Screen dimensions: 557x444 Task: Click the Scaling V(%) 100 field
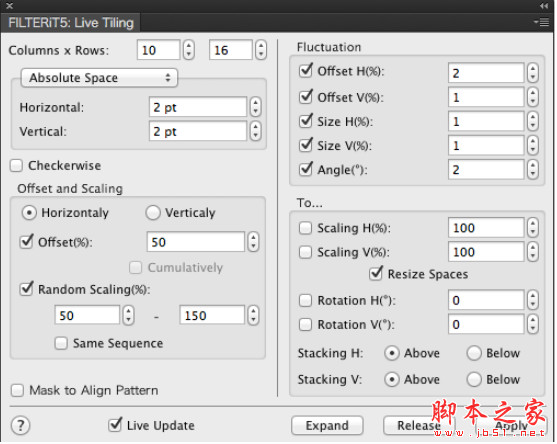pos(486,251)
